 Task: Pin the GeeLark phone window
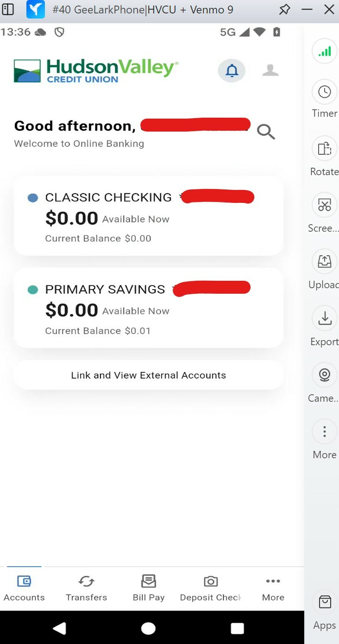pyautogui.click(x=284, y=9)
